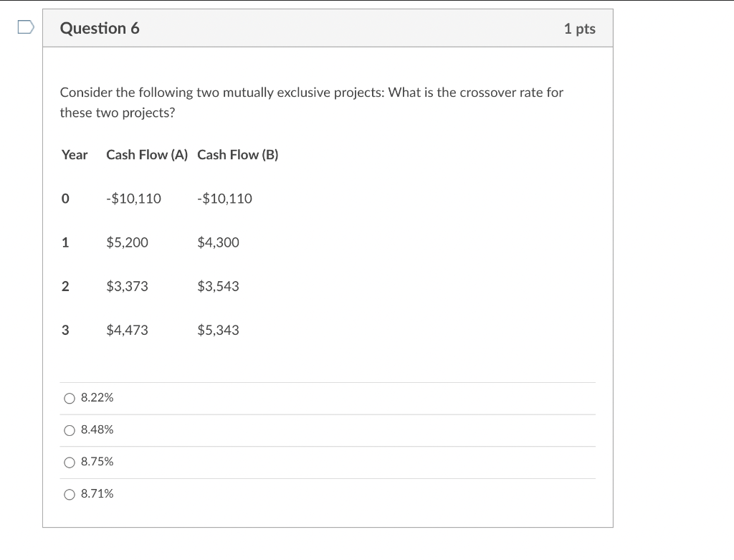Pick the 8.75% radio button
The height and width of the screenshot is (560, 734).
(x=70, y=462)
